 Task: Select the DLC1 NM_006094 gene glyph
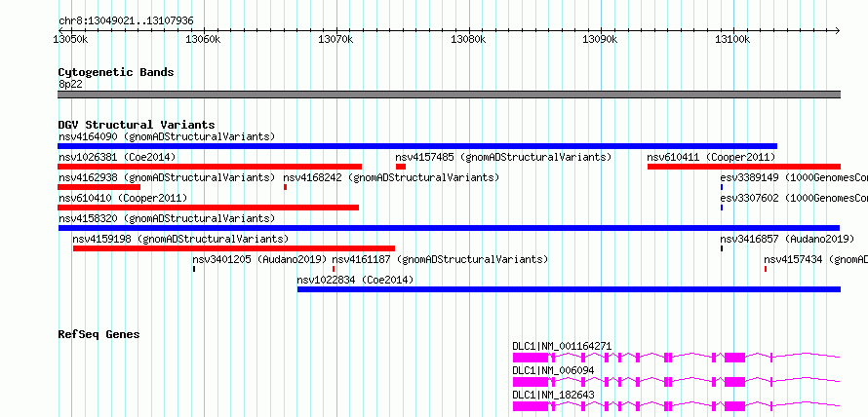[x=677, y=382]
